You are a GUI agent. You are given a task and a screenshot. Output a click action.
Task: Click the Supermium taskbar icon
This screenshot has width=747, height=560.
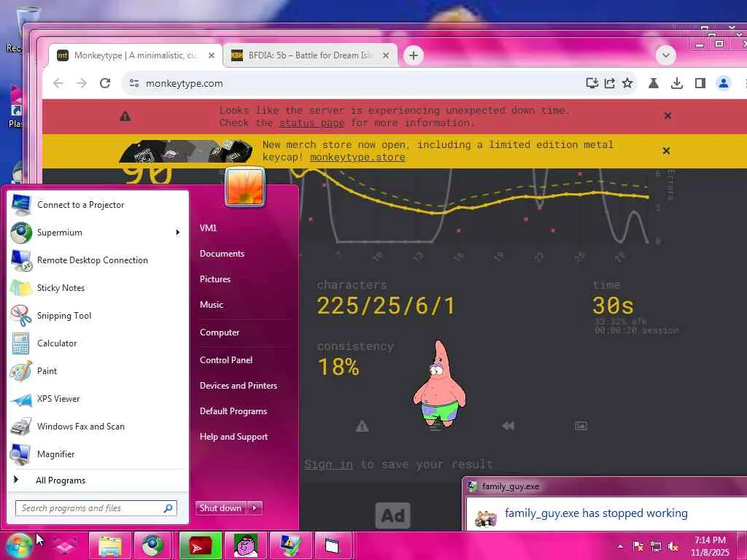(x=152, y=545)
